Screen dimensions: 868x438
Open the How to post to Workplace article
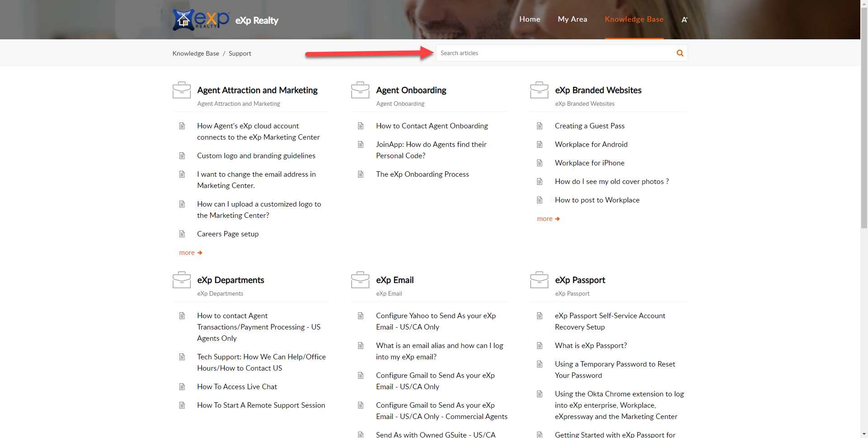(597, 200)
